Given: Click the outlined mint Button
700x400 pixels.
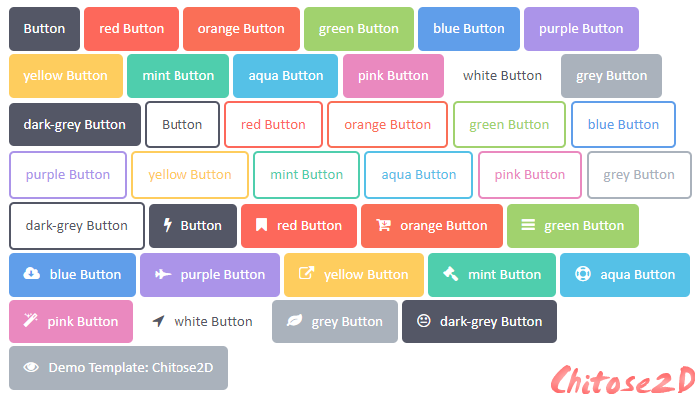Looking at the screenshot, I should click(x=306, y=175).
